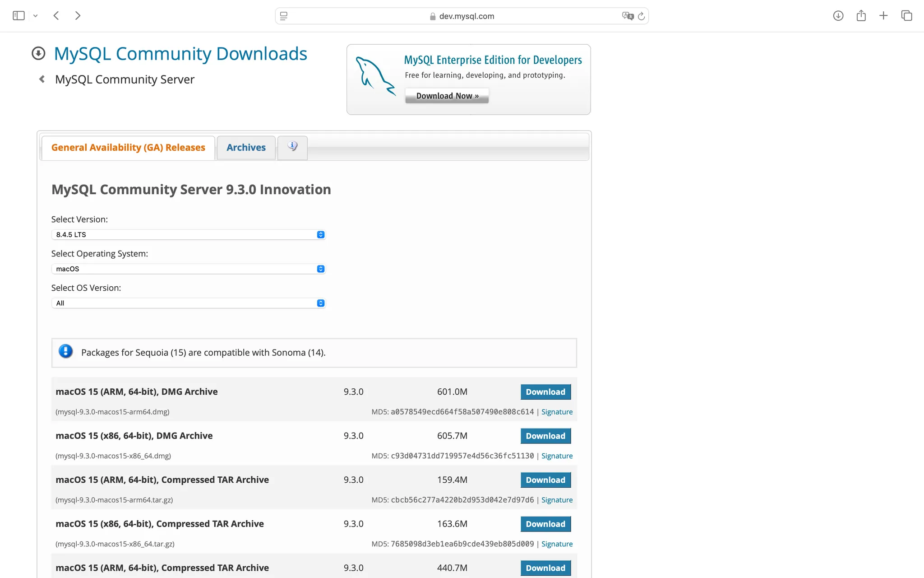Download macOS 15 ARM DMG Archive
The height and width of the screenshot is (578, 924).
pos(545,392)
